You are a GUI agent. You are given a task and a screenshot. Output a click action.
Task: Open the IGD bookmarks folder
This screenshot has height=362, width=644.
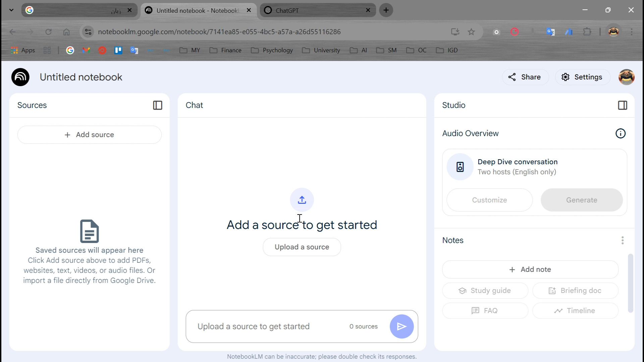447,50
